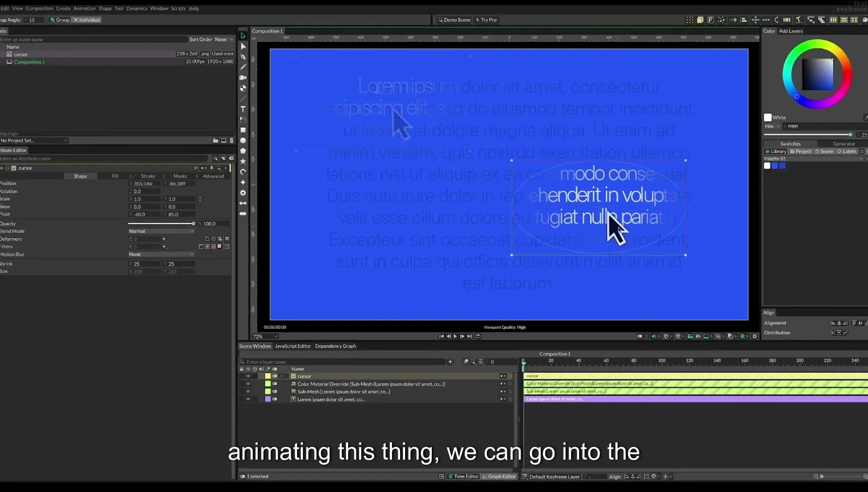Open the Motion Blur dropdown
Screen dimensions: 868x492
pyautogui.click(x=161, y=254)
